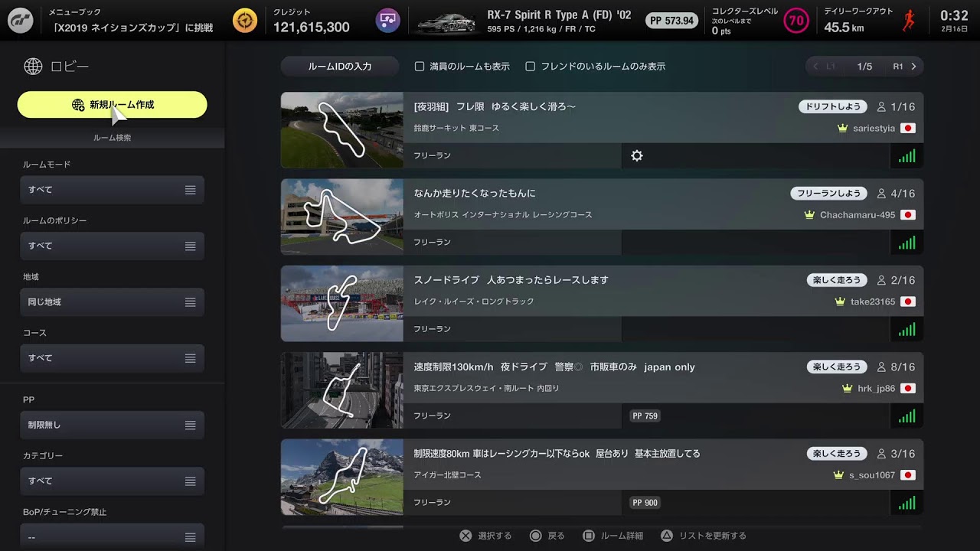Open room titled スノードライブ 人あつまったらレースします
This screenshot has height=551, width=980.
click(x=511, y=280)
